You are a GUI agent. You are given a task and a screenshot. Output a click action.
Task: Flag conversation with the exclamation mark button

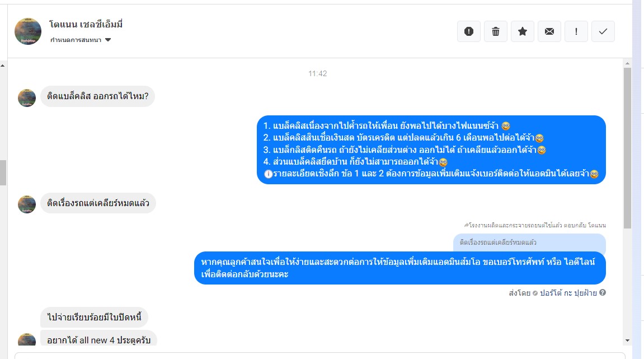576,31
